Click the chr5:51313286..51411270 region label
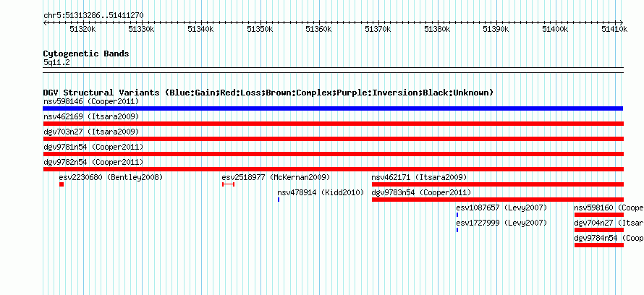Viewport: 644px width, 295px height. click(x=93, y=16)
